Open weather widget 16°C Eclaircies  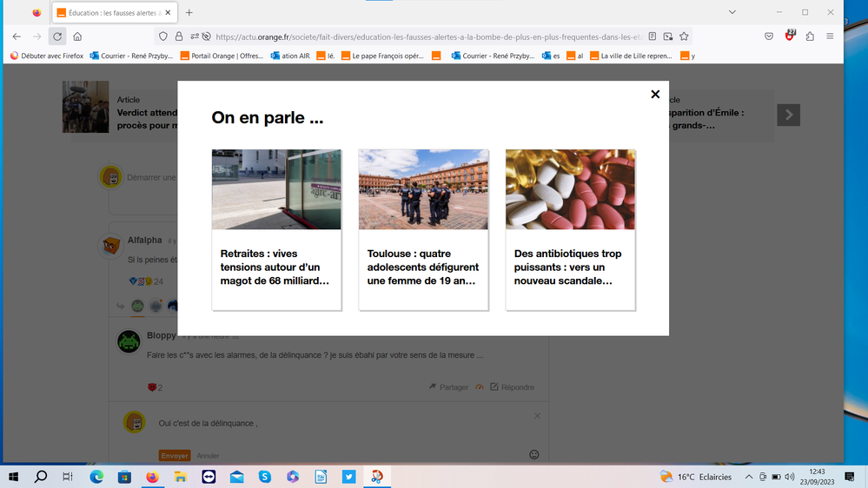(x=696, y=477)
